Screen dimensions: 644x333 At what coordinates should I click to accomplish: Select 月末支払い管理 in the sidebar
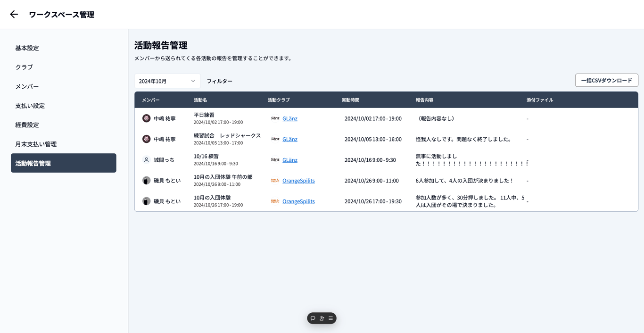click(36, 144)
